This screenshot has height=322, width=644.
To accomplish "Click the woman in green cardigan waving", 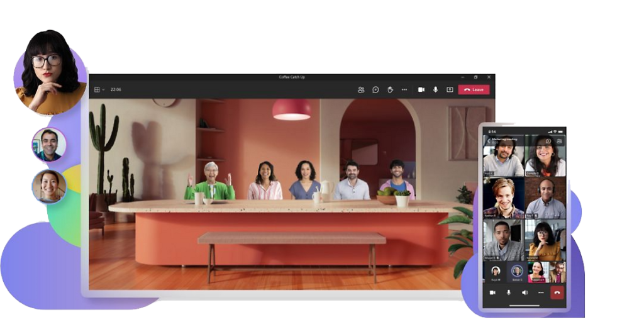I will coord(210,181).
